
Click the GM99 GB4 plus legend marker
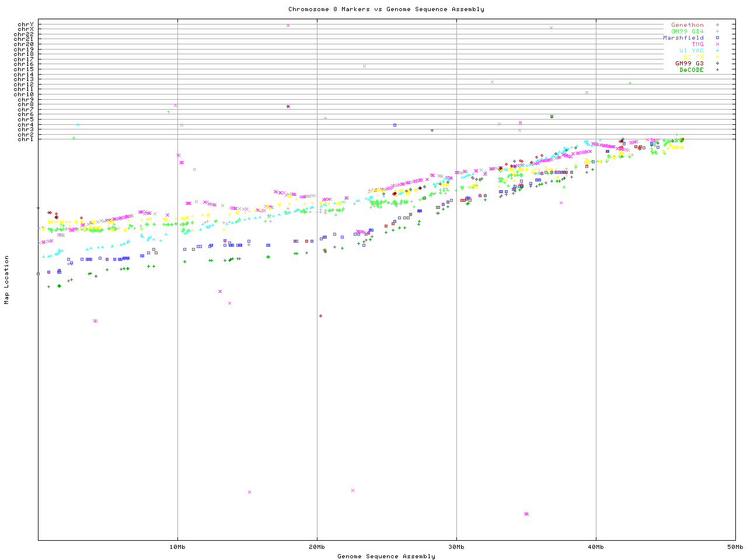click(x=717, y=32)
